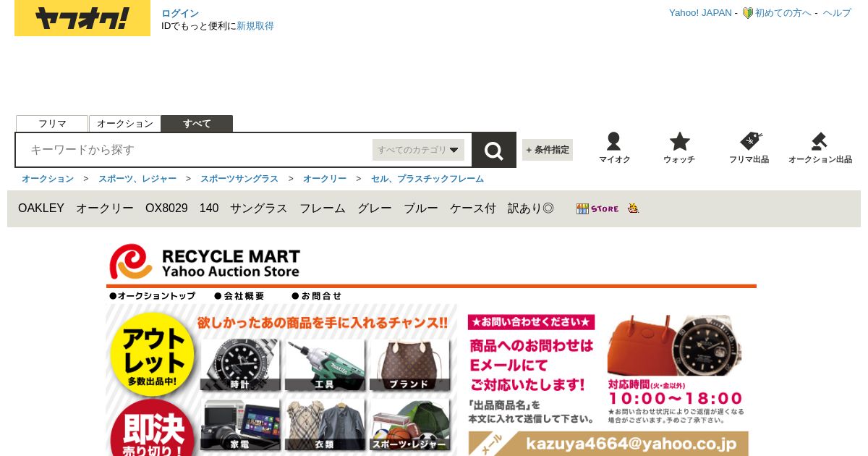The width and height of the screenshot is (868, 456).
Task: Open the すべてのカテゴリ dropdown
Action: pyautogui.click(x=418, y=150)
